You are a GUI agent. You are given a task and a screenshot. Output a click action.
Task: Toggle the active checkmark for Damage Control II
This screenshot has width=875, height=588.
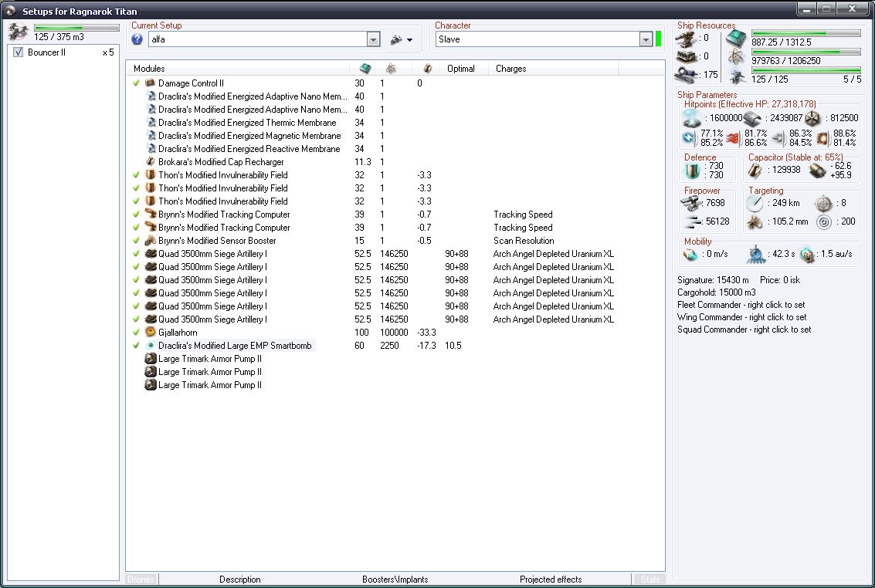[136, 83]
